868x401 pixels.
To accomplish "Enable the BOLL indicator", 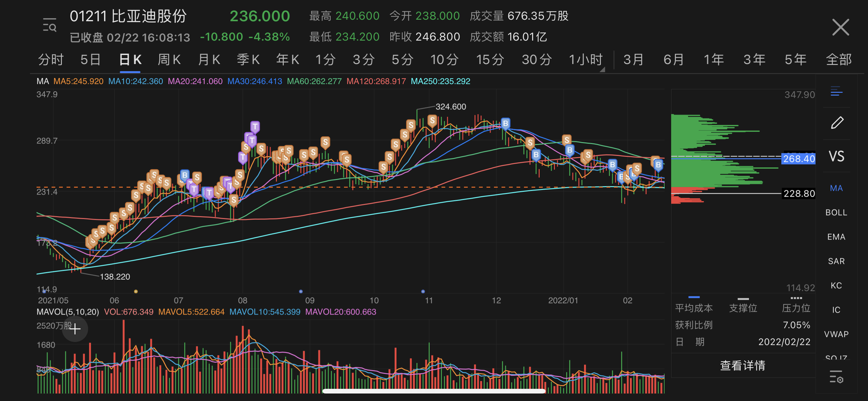I will (x=836, y=212).
